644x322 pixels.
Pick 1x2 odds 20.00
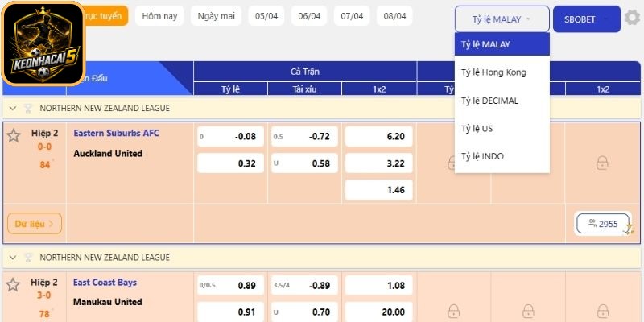378,312
